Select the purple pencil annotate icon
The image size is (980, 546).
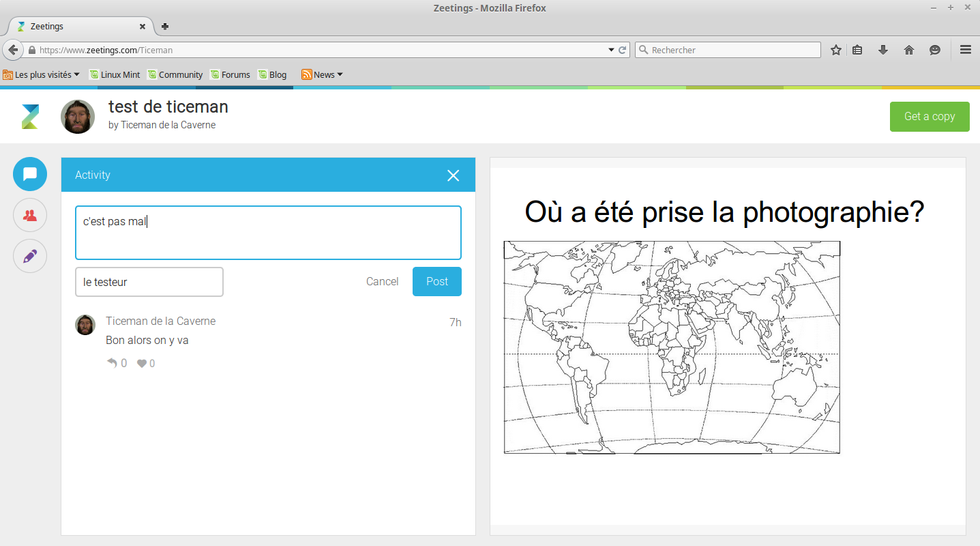click(30, 257)
